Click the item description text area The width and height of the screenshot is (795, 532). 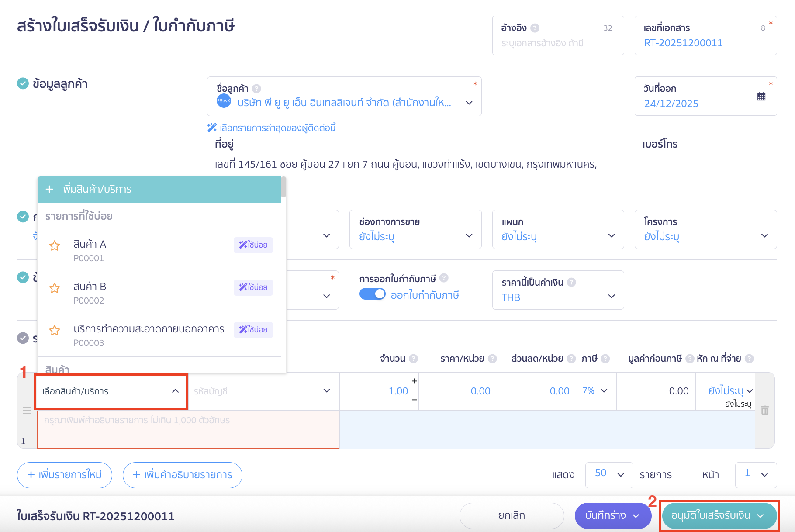click(188, 429)
